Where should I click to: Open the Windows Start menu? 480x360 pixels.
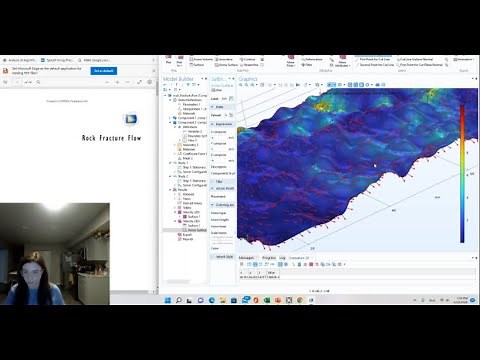click(x=168, y=300)
